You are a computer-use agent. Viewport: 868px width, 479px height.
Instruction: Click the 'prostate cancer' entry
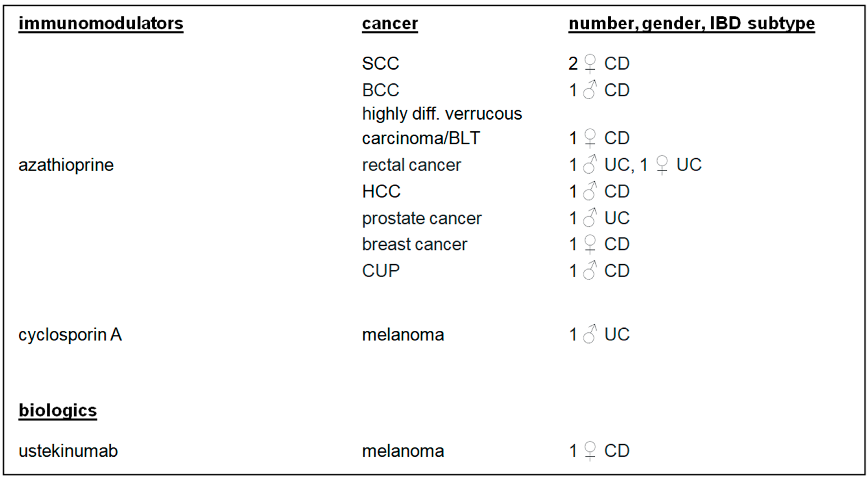[x=421, y=218]
